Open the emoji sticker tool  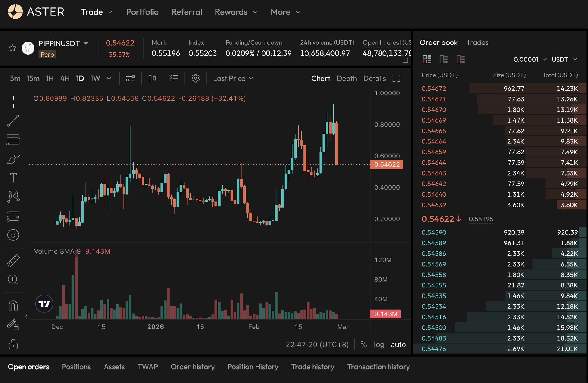13,235
